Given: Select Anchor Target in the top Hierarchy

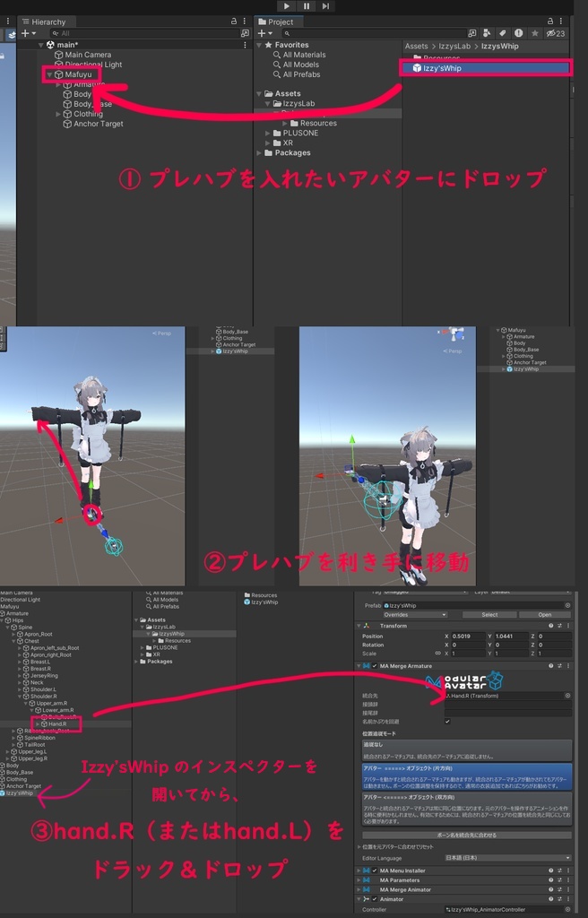Looking at the screenshot, I should [93, 124].
